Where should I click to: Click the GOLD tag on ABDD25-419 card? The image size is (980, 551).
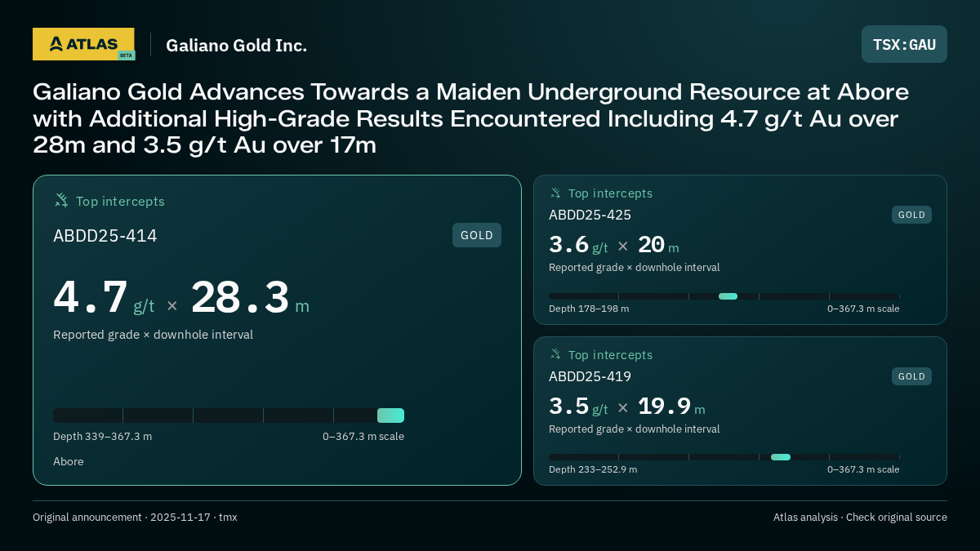click(911, 376)
